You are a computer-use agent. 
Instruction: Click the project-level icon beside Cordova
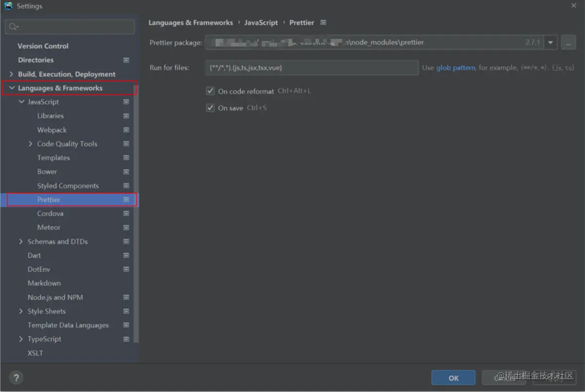tap(126, 214)
